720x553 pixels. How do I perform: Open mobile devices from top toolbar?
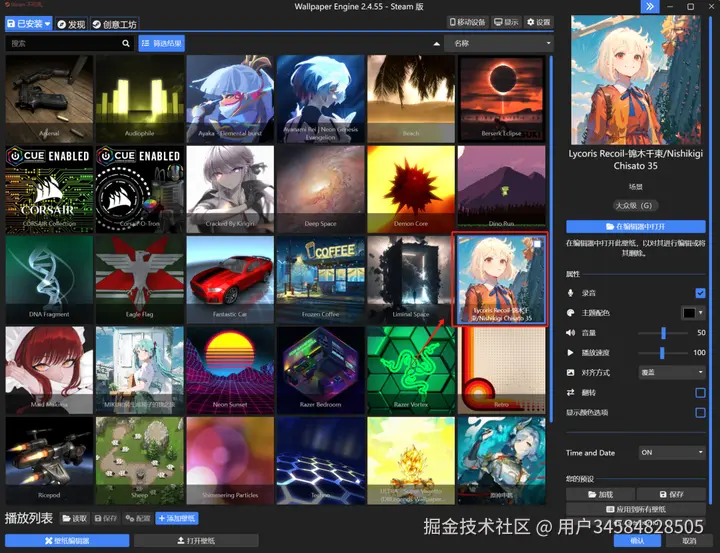click(x=467, y=22)
